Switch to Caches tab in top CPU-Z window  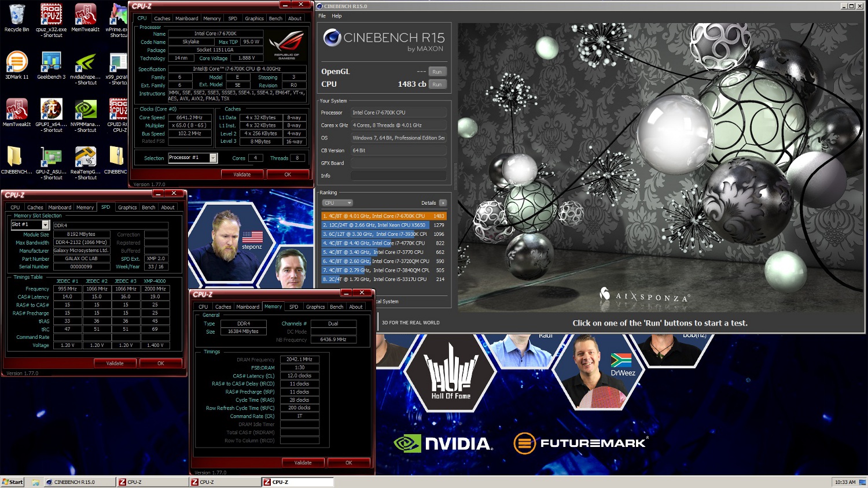162,19
